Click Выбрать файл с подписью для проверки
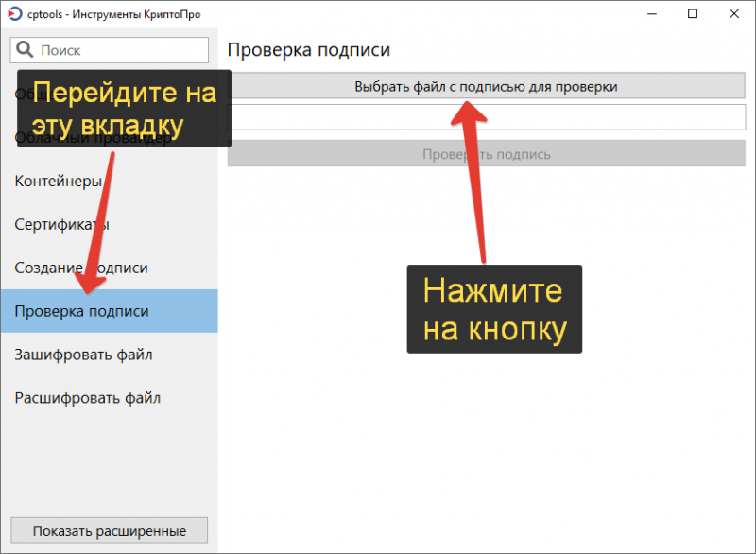The image size is (756, 554). 487,86
